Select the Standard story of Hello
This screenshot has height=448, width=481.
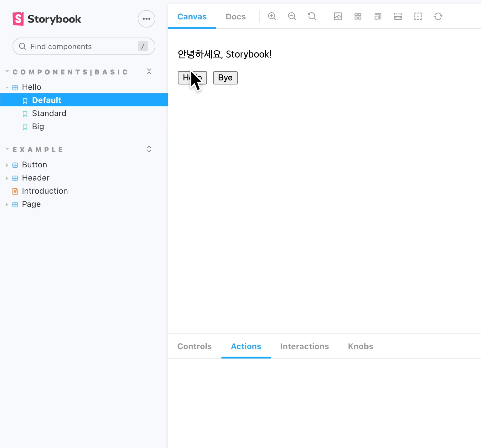[x=49, y=113]
